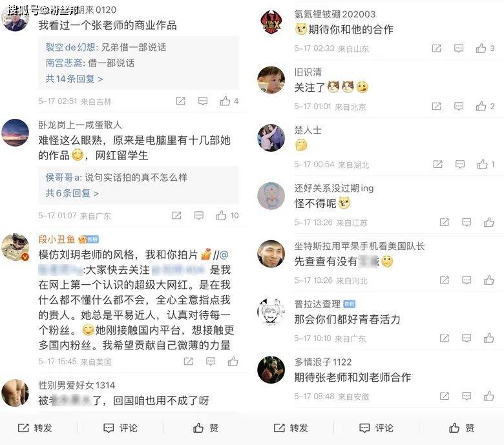504x445 pixels.
Task: Repost 多情浪子1122's comment
Action: point(444,396)
